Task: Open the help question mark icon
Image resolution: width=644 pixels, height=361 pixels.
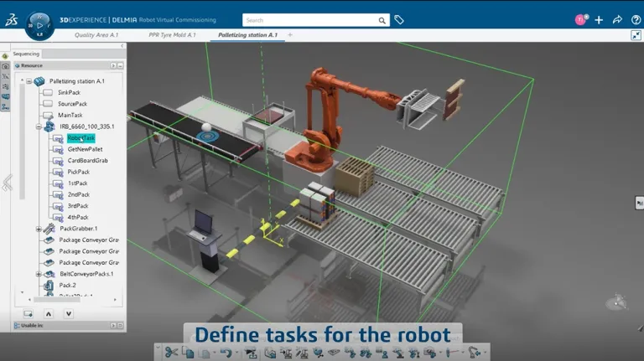Action: click(x=635, y=20)
